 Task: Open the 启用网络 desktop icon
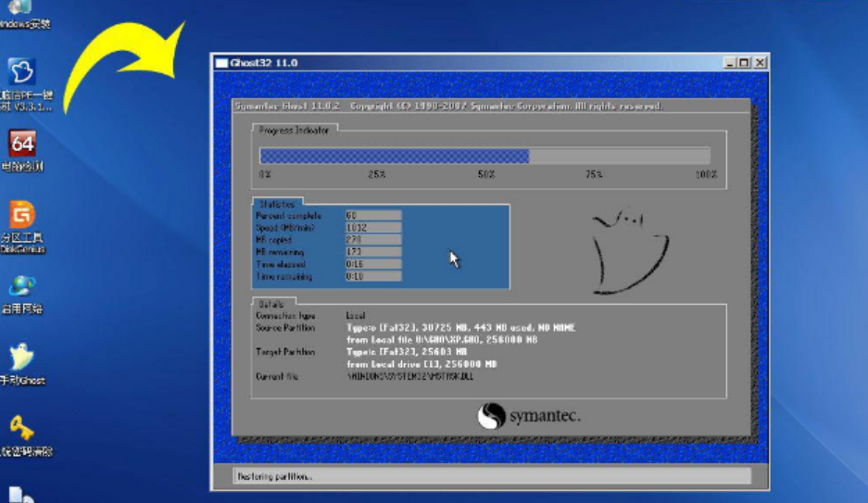[x=21, y=286]
